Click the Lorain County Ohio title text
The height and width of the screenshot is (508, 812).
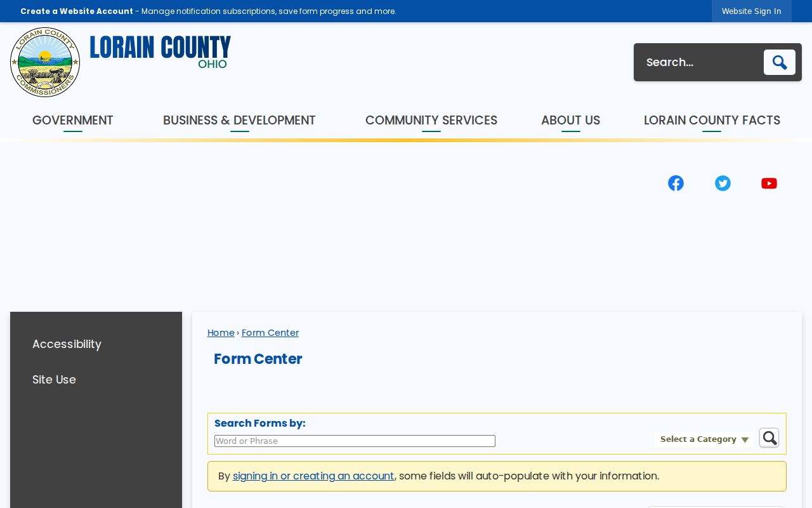(160, 52)
